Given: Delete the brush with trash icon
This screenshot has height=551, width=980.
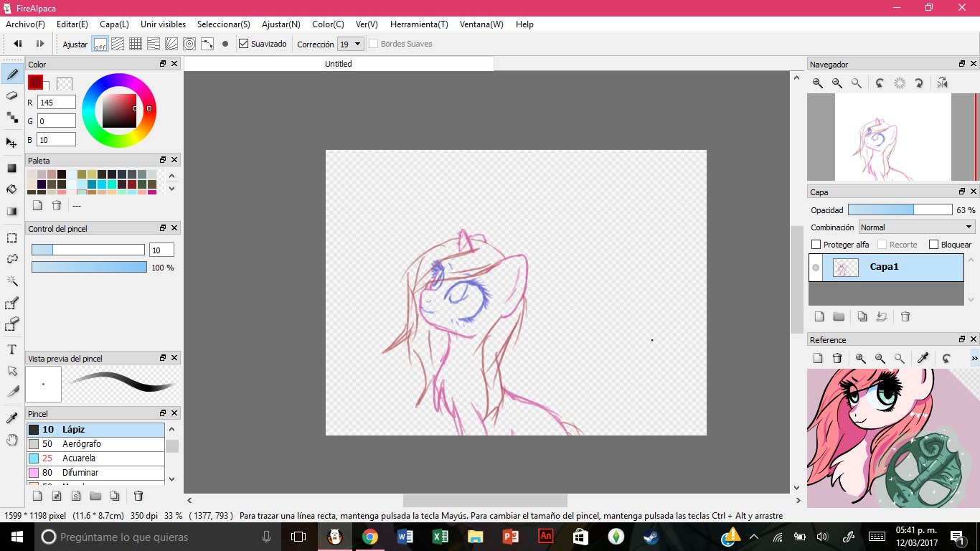Looking at the screenshot, I should (x=138, y=496).
